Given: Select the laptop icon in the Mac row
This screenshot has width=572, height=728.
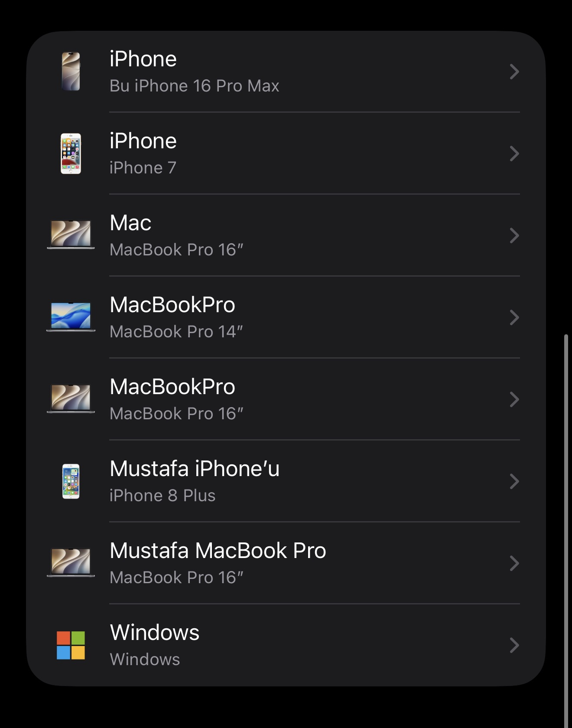Looking at the screenshot, I should point(71,235).
